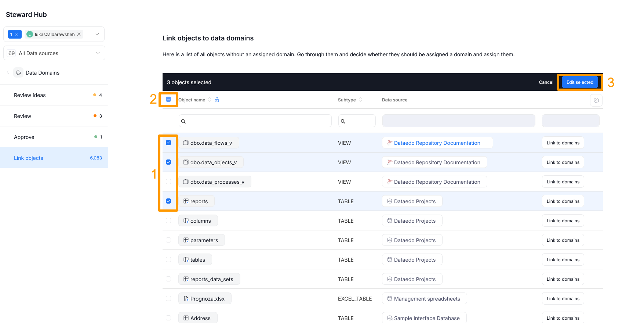
Task: Click the Data Domains icon in sidebar
Action: pyautogui.click(x=18, y=73)
